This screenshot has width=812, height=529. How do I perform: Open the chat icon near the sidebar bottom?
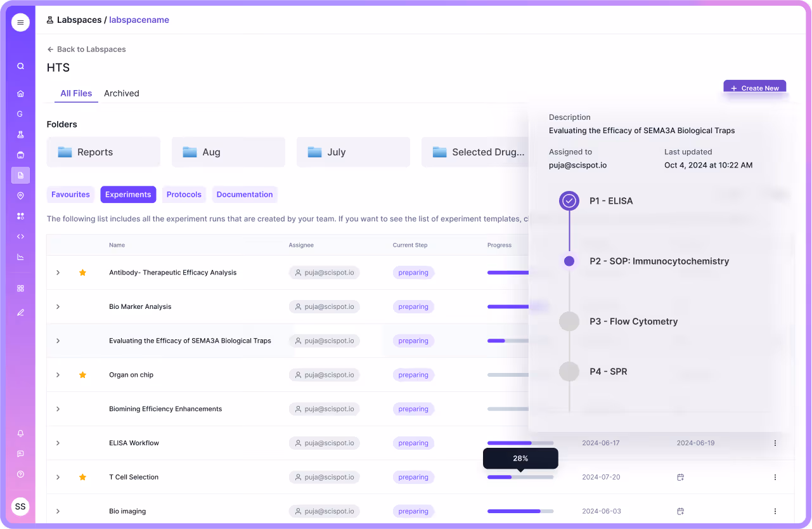click(x=20, y=454)
